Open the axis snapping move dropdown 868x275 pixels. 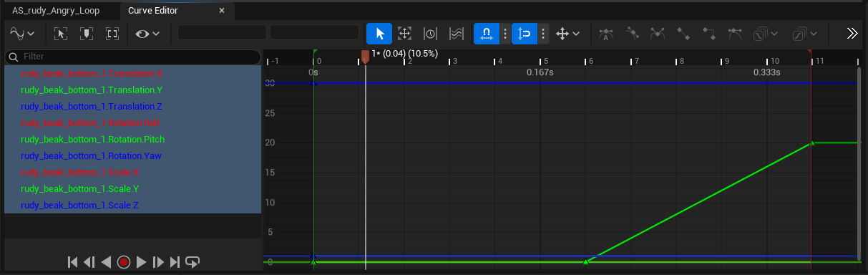(x=568, y=33)
